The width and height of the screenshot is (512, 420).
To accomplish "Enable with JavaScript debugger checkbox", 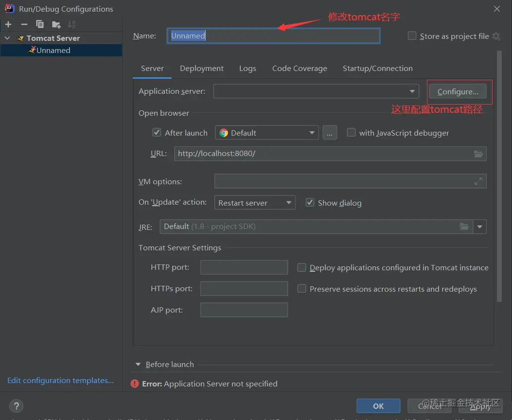I will click(351, 133).
